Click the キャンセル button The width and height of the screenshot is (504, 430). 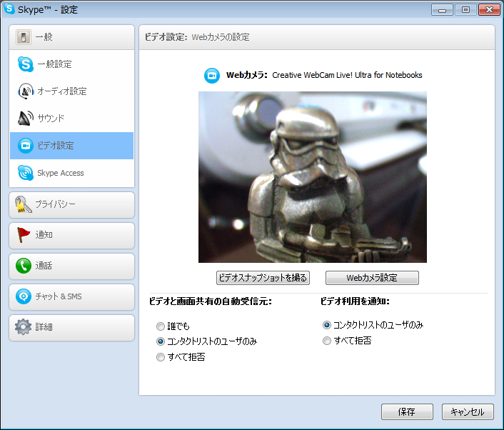468,412
